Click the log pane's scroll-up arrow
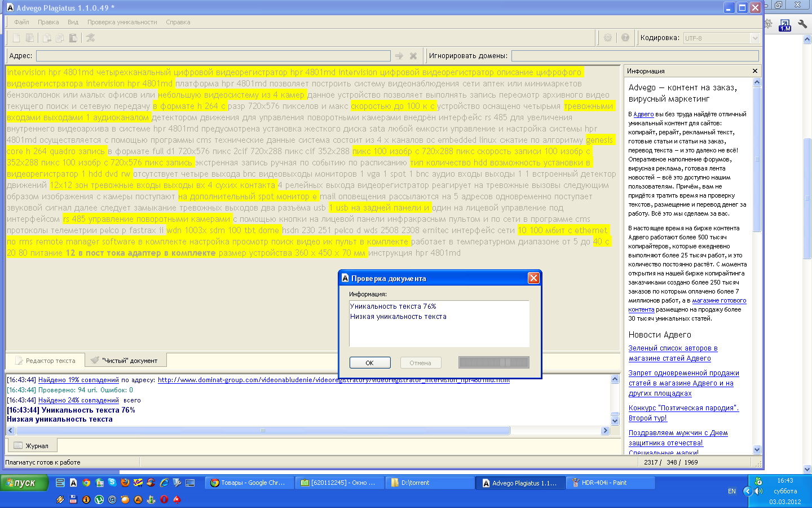Viewport: 812px width, 508px height. pyautogui.click(x=615, y=379)
